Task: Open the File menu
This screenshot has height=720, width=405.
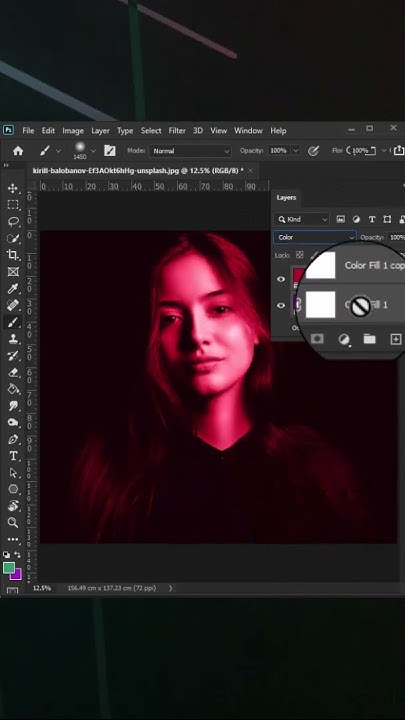Action: (x=28, y=130)
